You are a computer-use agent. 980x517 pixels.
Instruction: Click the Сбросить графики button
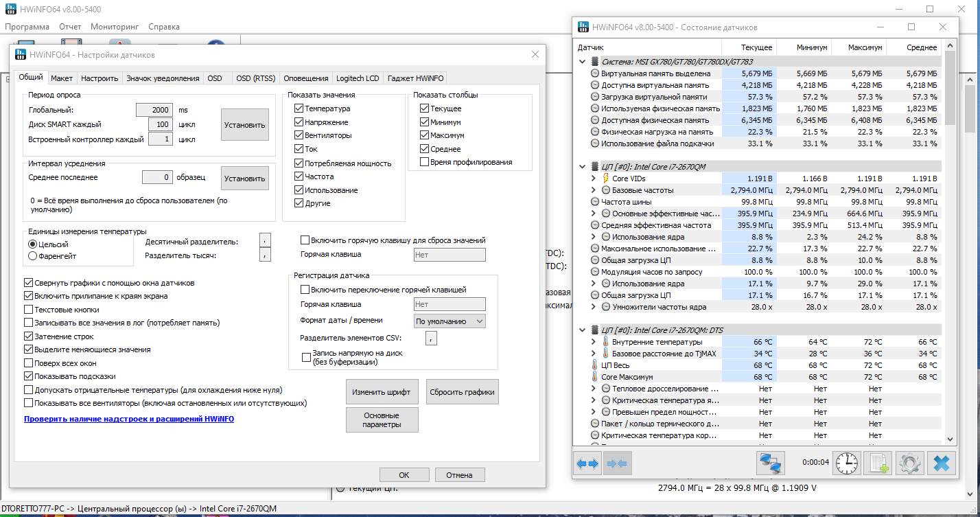462,392
